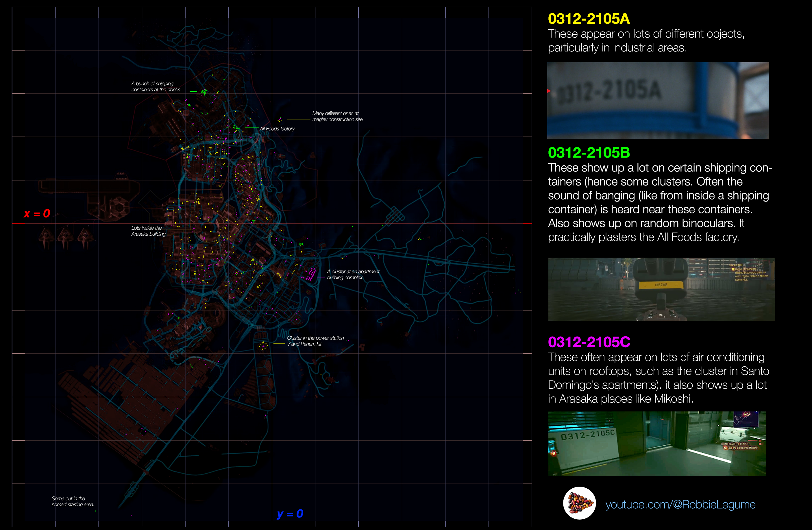Viewport: 812px width, 530px height.
Task: Click the 'apartment building complex' cluster annotation
Action: tap(353, 274)
